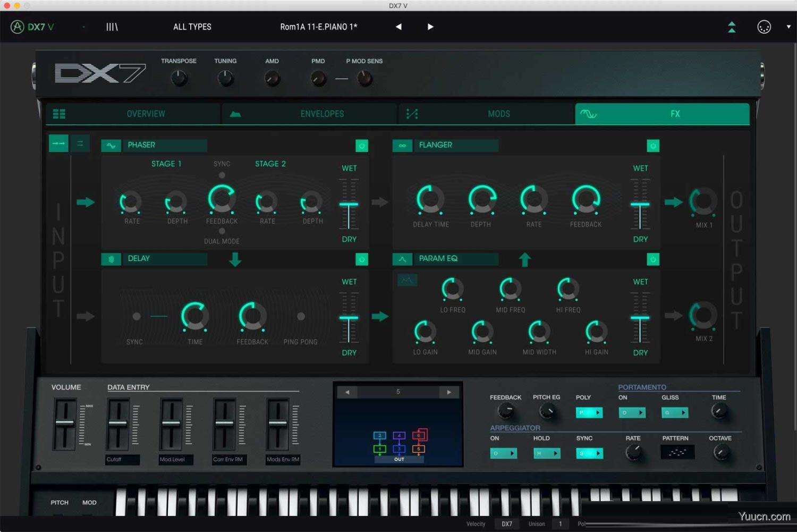Switch to the ENVELOPES tab
The image size is (797, 532).
tap(310, 114)
